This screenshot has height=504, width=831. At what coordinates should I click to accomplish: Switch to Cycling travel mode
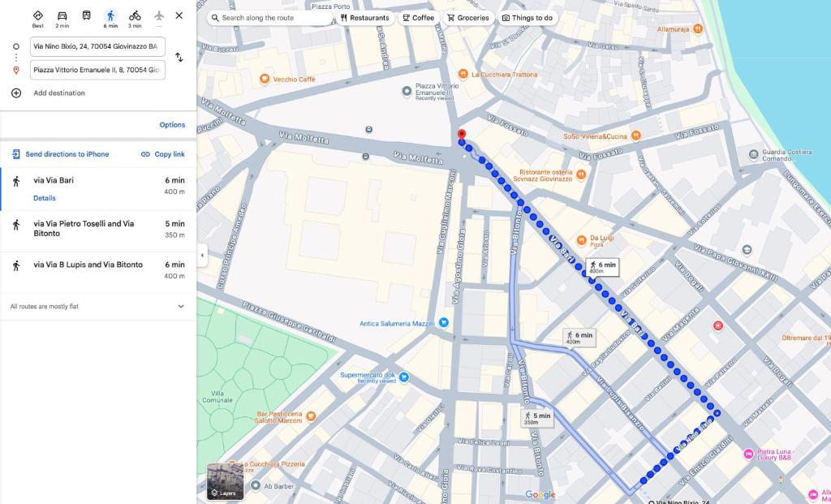[x=135, y=16]
